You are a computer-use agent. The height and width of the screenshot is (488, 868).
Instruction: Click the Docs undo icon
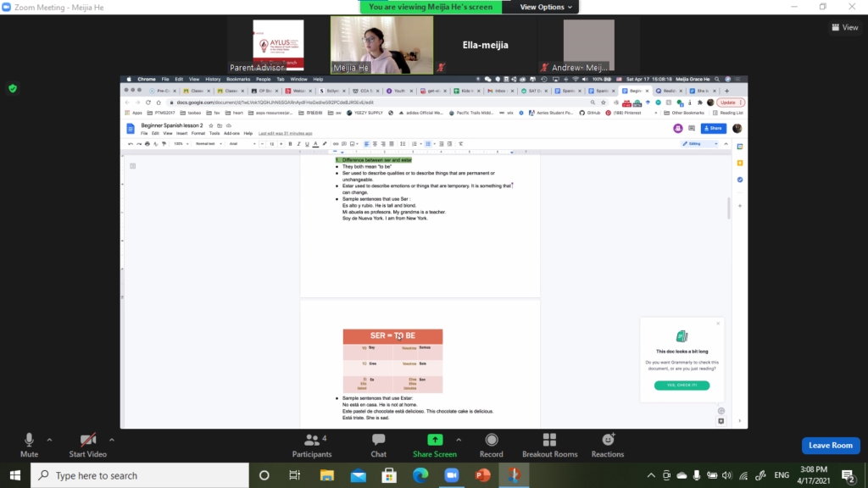[x=131, y=144]
